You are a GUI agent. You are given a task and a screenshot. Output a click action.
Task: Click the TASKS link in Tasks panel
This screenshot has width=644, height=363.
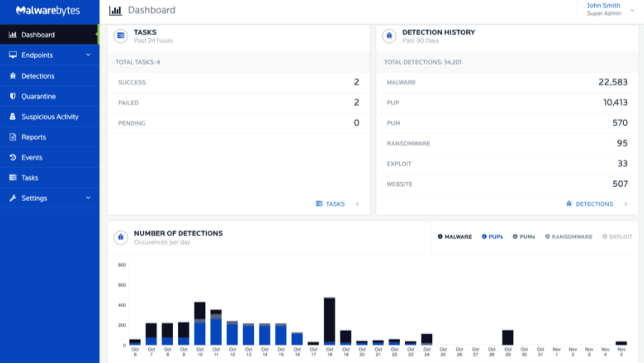pyautogui.click(x=334, y=204)
